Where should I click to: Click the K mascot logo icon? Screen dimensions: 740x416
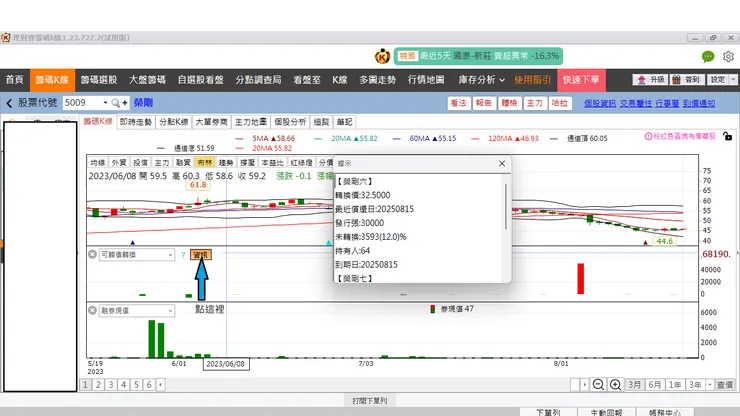[382, 56]
